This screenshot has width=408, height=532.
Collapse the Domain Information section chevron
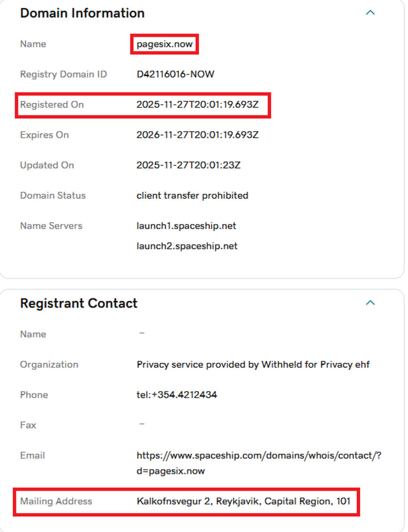click(x=370, y=13)
